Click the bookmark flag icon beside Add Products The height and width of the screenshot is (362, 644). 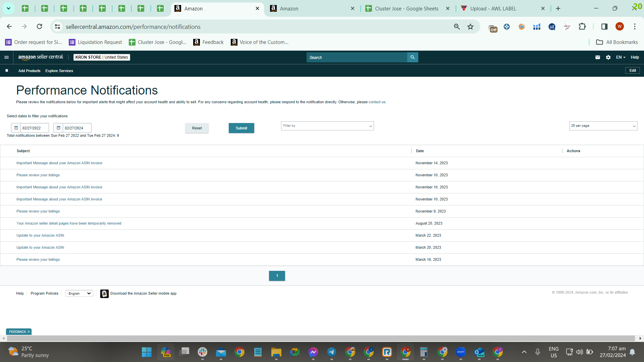pos(7,71)
